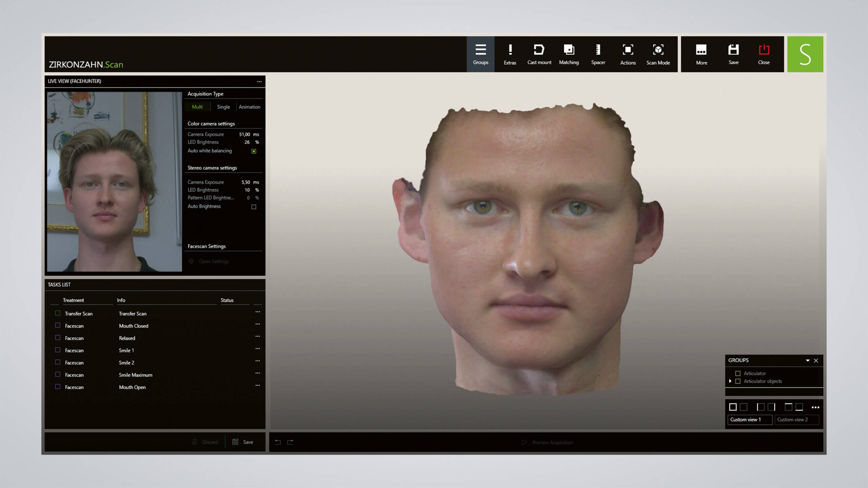Tick the Smile 1 Facescan checkbox
This screenshot has width=868, height=488.
coord(58,350)
